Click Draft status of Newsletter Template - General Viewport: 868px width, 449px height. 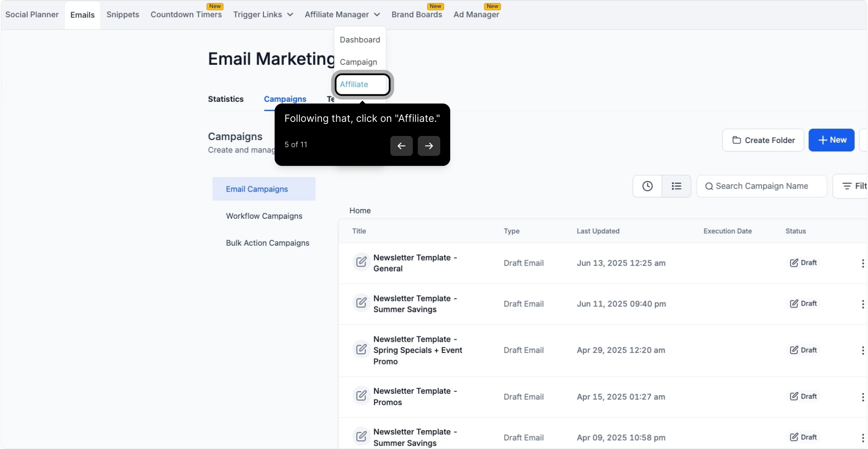coord(803,263)
